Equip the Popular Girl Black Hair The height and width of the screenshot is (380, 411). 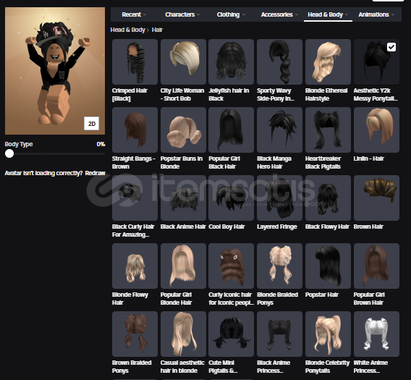[231, 130]
